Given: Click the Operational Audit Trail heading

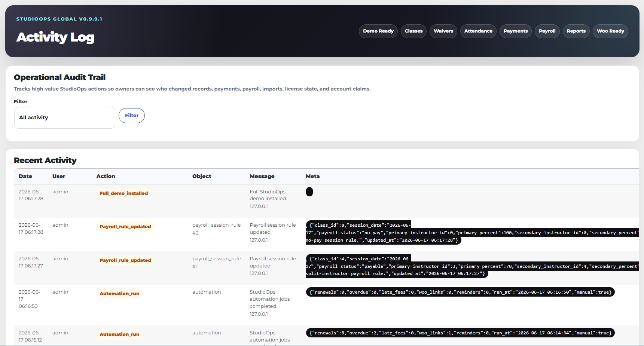Looking at the screenshot, I should pyautogui.click(x=60, y=77).
